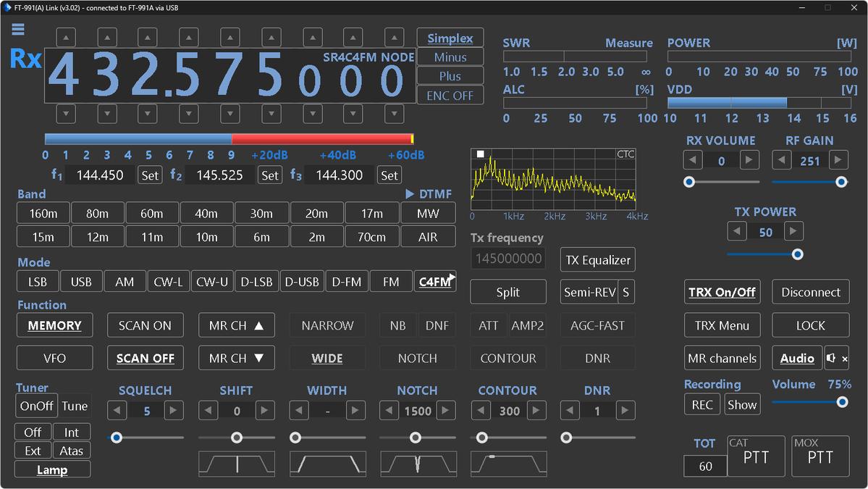Decrease TX power with left arrow
868x489 pixels.
point(737,233)
